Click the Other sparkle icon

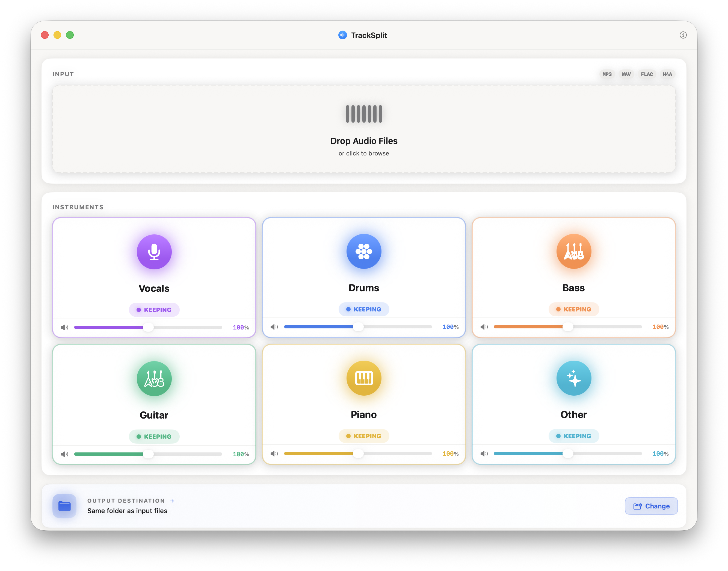573,378
